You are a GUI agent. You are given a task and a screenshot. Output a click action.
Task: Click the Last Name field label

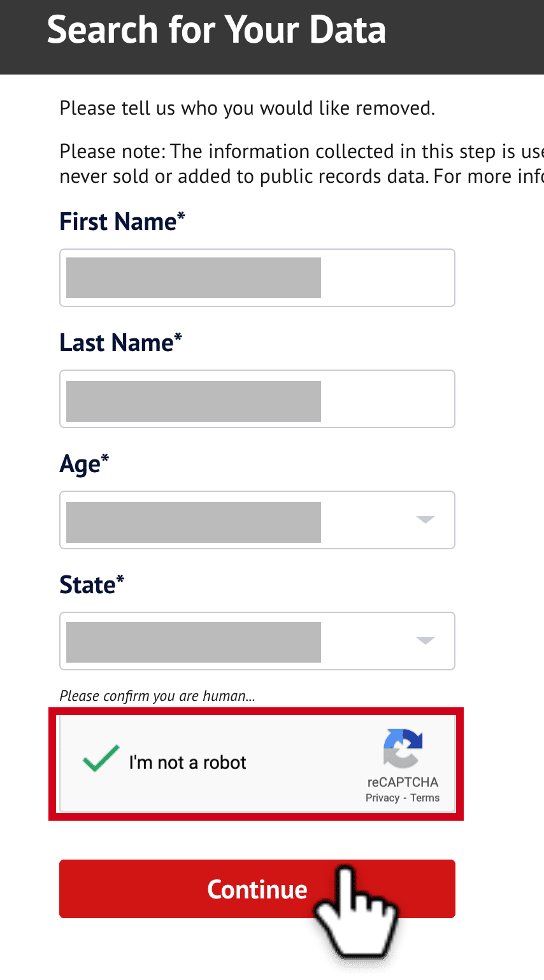(121, 343)
